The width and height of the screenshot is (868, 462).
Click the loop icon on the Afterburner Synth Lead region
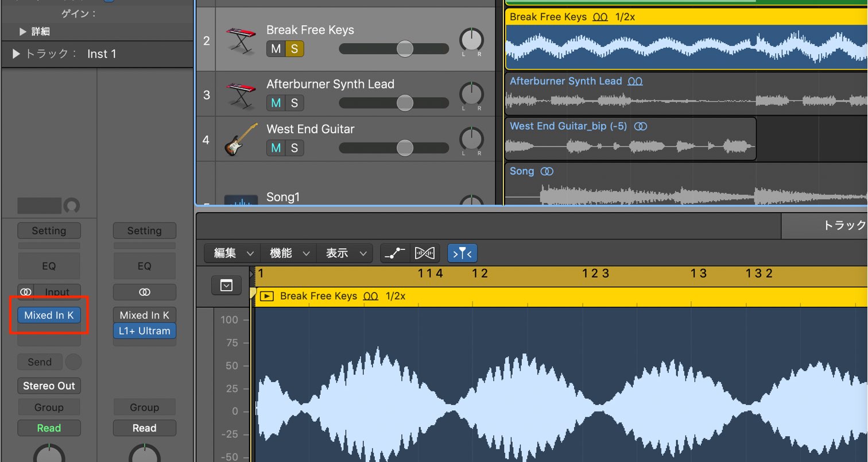[x=635, y=82]
